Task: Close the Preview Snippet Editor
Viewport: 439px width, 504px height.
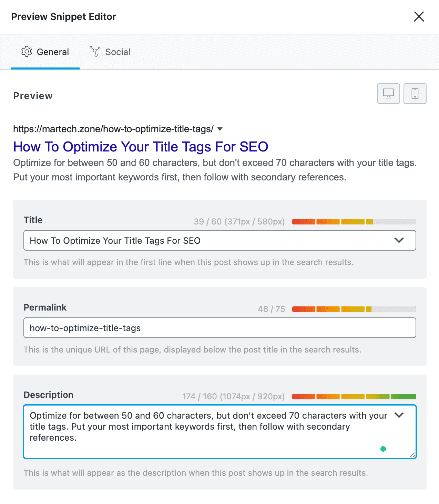Action: click(419, 17)
